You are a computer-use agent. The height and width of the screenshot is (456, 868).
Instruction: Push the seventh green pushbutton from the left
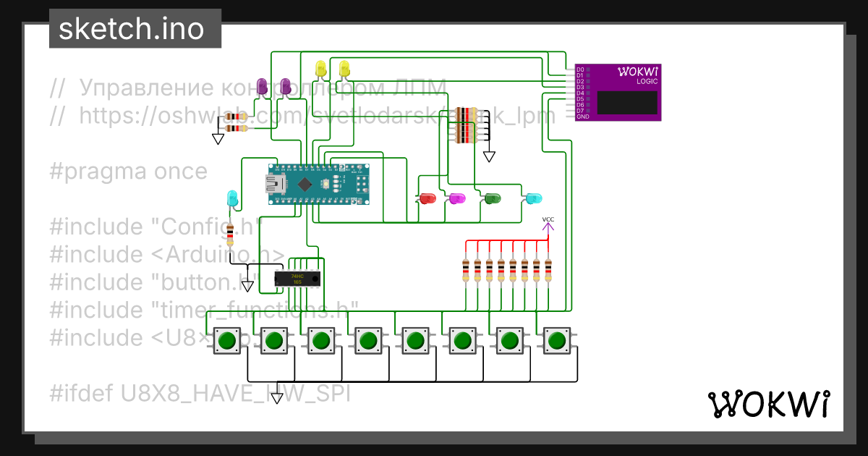pos(510,339)
